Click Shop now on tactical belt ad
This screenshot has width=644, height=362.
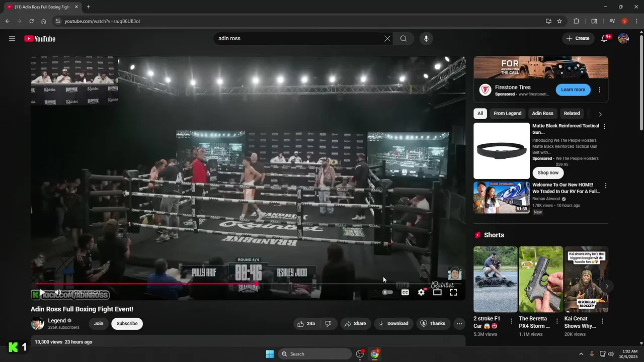(548, 172)
